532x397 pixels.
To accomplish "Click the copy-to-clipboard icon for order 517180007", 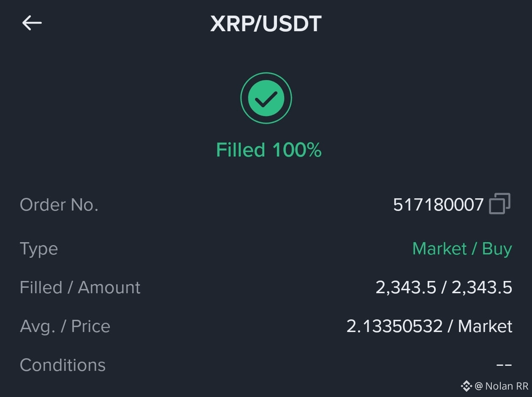I will point(501,204).
